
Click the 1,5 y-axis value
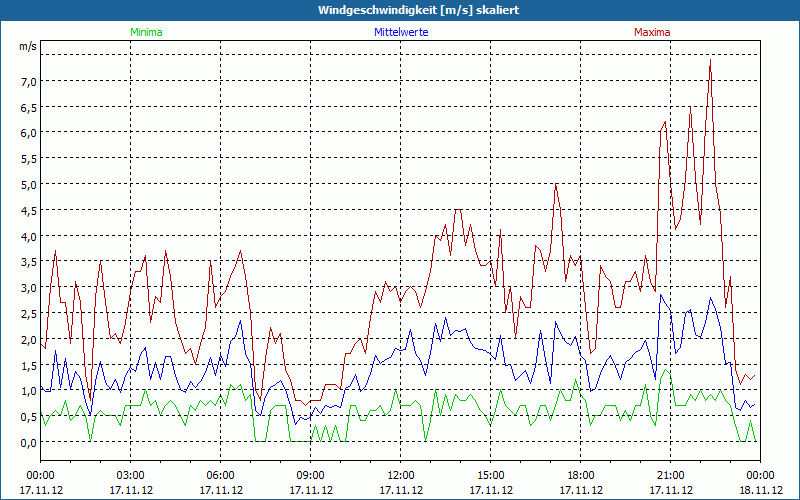point(28,365)
